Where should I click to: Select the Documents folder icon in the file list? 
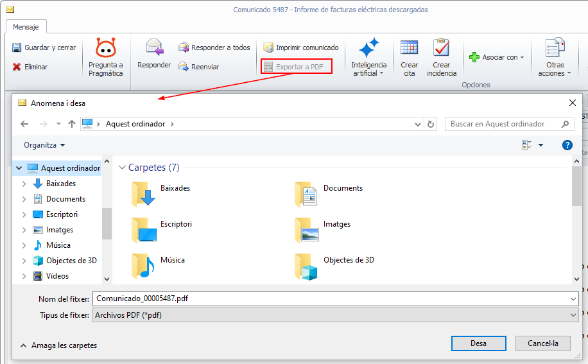(306, 193)
